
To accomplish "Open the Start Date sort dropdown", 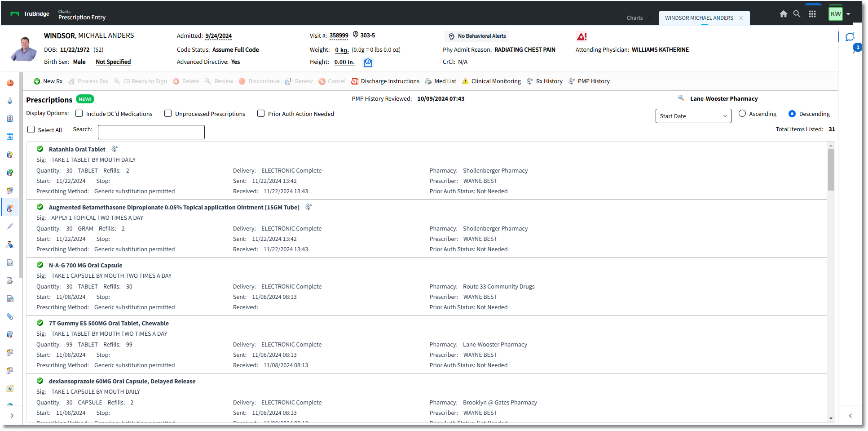I will click(x=693, y=116).
